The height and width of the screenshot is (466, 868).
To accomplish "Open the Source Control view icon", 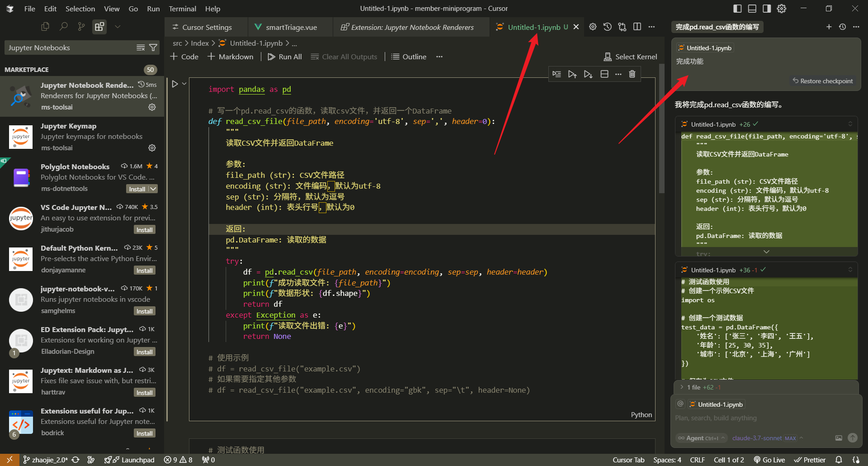I will click(x=81, y=27).
